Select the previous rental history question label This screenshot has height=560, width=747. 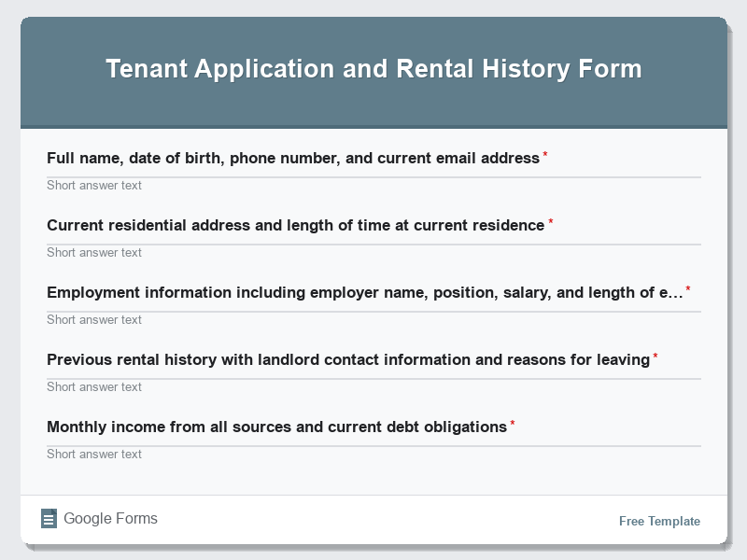pyautogui.click(x=350, y=359)
